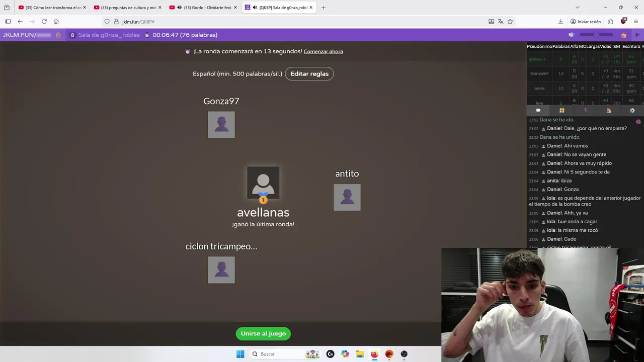Mute audio on the Gordo tab
644x362 pixels.
click(x=179, y=8)
